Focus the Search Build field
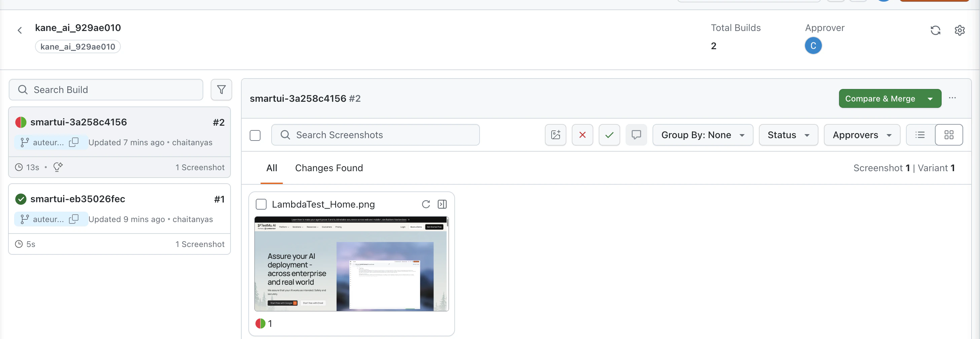This screenshot has width=980, height=339. pyautogui.click(x=106, y=90)
